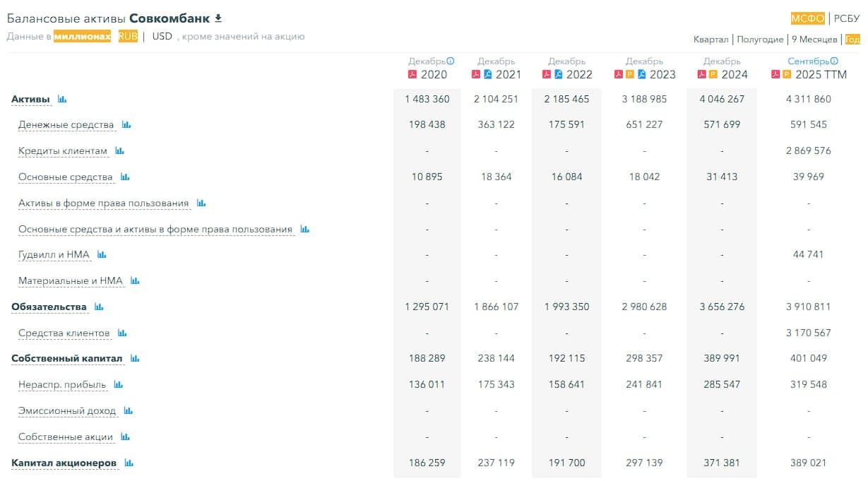
Task: Click info icon next to Декабрь 2020
Action: (x=450, y=61)
